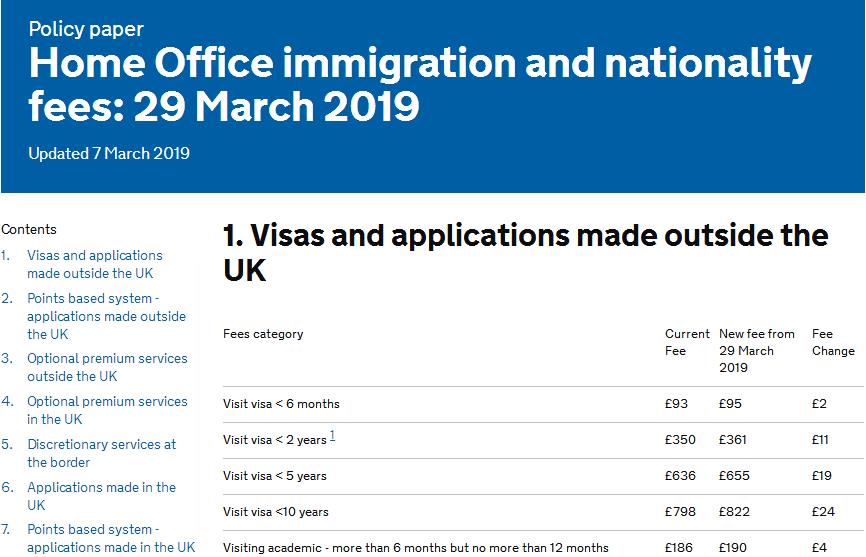
Task: Click the section 1 main heading above the table
Action: point(525,253)
